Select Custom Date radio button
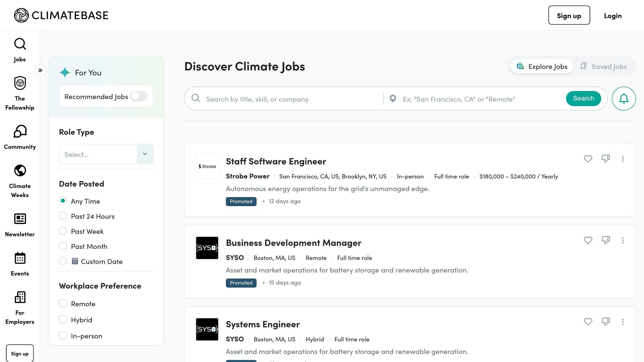644x362 pixels. [x=63, y=261]
